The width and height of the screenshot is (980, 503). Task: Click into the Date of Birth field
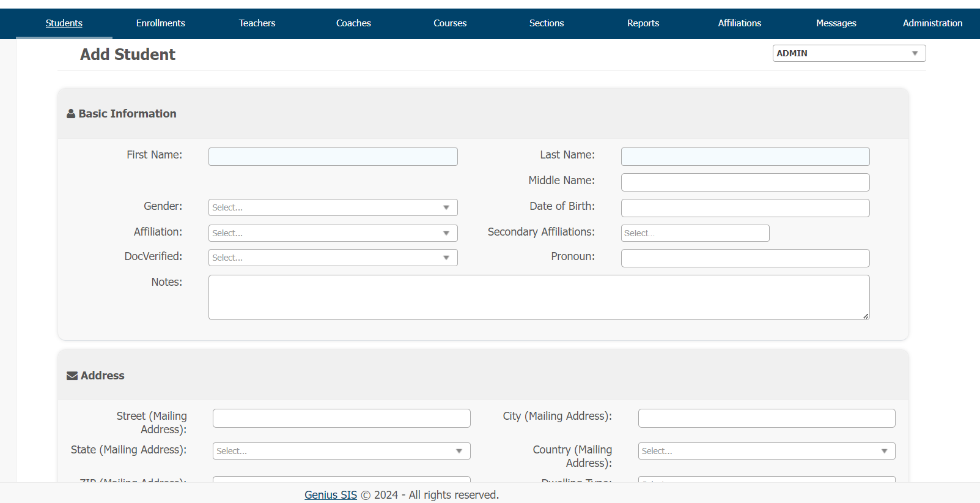[x=745, y=208]
